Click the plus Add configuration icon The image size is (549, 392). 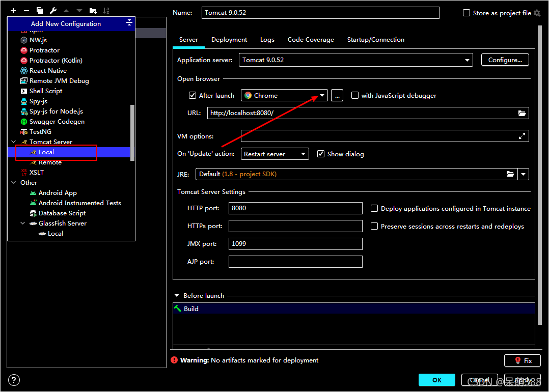click(13, 11)
